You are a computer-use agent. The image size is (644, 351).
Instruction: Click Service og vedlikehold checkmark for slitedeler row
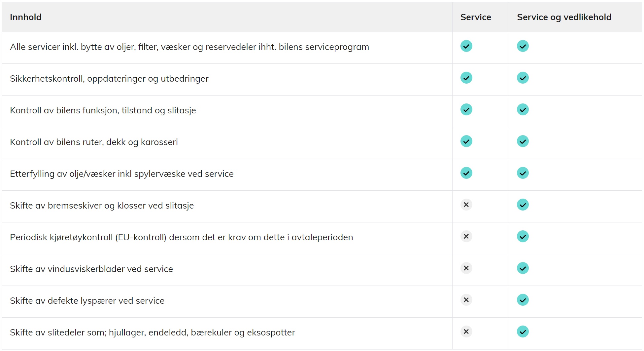point(523,332)
